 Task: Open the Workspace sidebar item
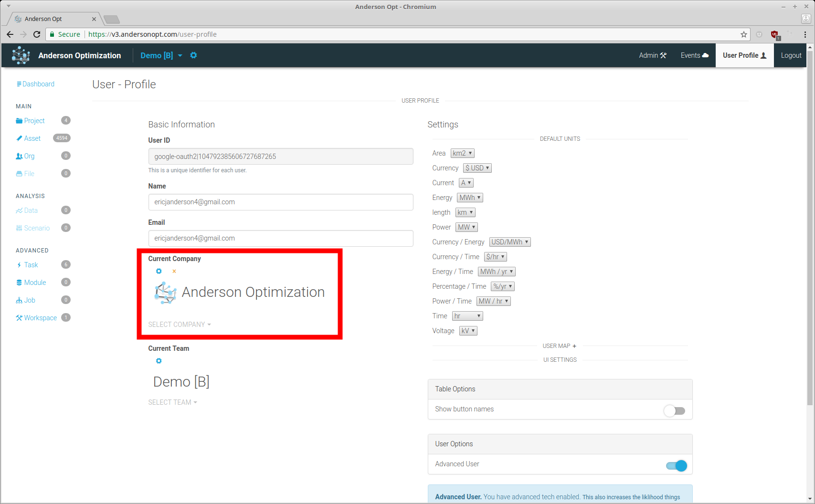pyautogui.click(x=40, y=318)
